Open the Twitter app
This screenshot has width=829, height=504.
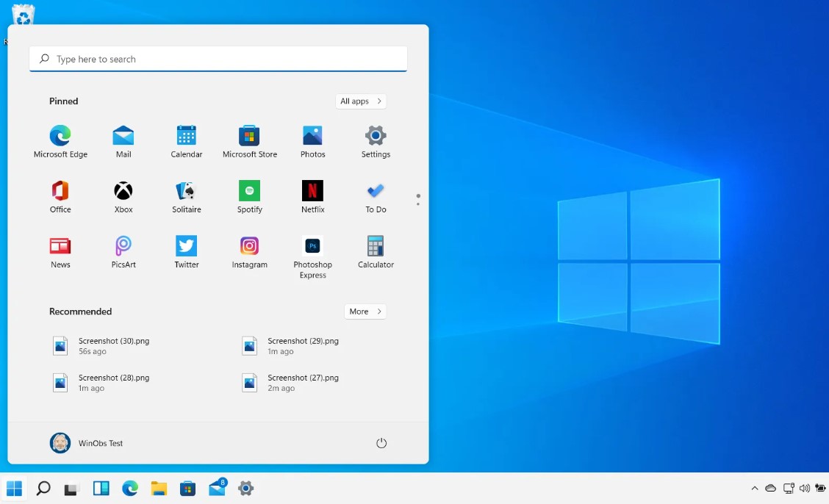(x=186, y=253)
